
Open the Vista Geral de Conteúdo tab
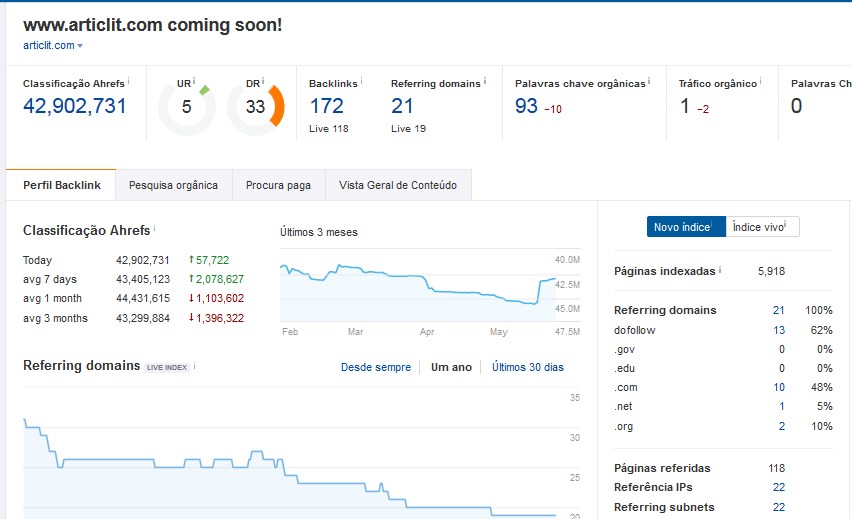[398, 185]
